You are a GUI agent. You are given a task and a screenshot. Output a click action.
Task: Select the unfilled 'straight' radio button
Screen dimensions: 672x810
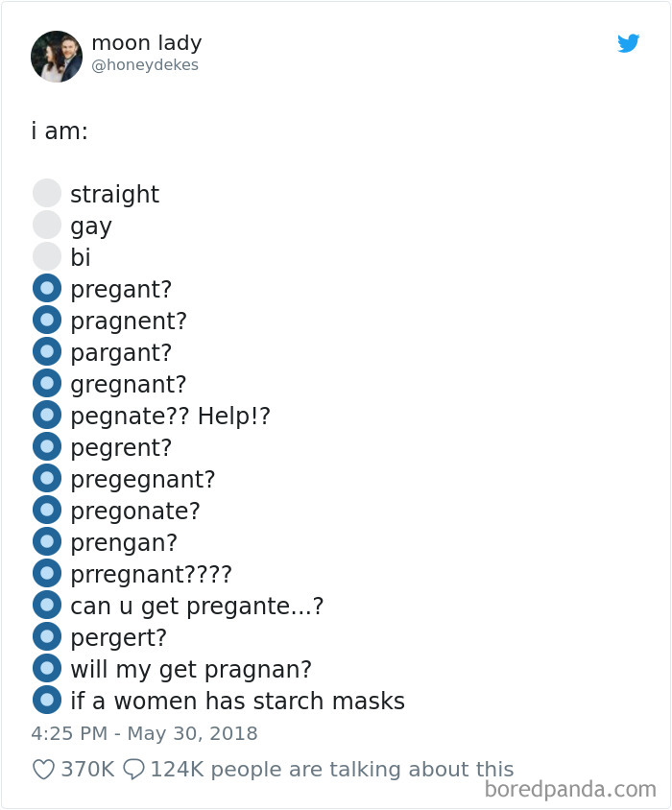tap(46, 192)
